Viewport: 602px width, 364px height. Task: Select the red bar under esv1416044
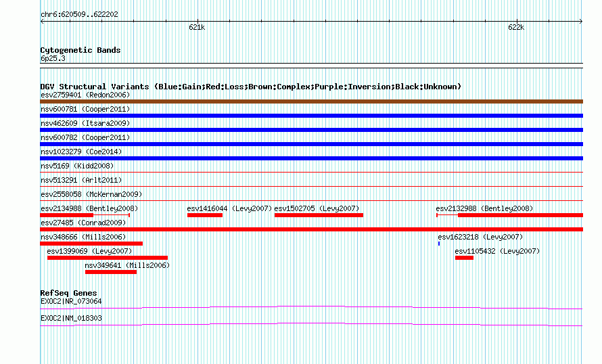205,215
